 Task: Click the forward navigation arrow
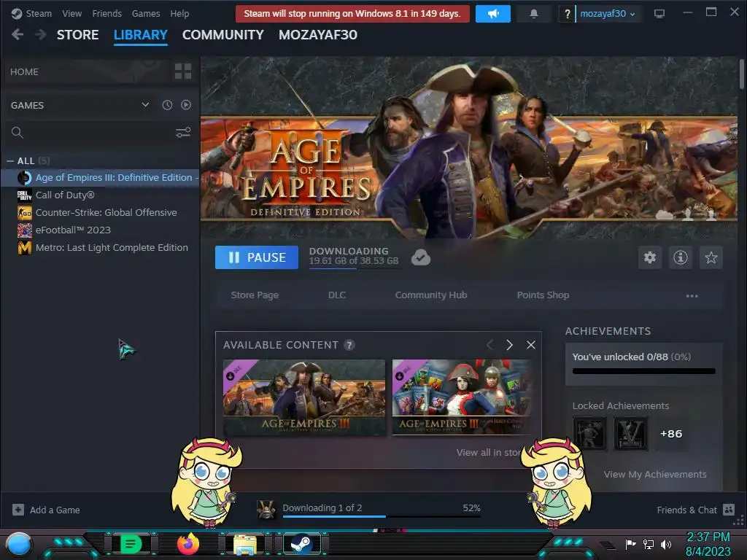pos(41,34)
